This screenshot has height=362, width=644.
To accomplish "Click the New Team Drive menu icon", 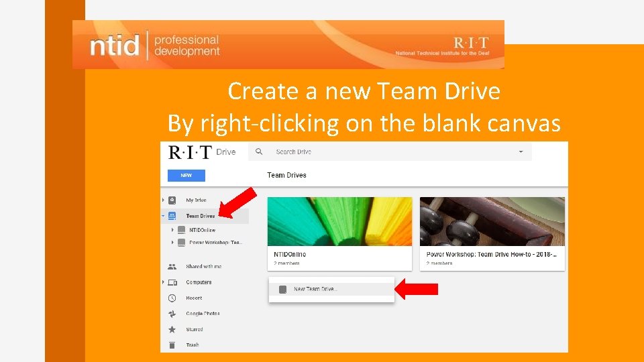I will 282,290.
